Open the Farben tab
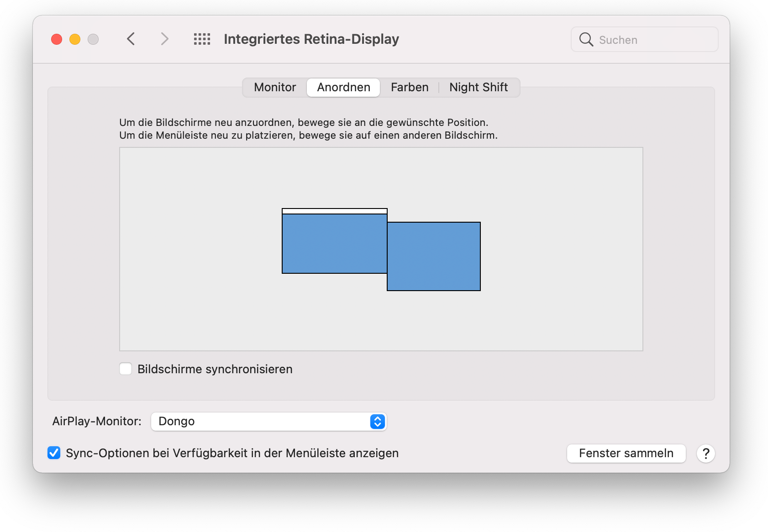The height and width of the screenshot is (532, 768). (410, 87)
